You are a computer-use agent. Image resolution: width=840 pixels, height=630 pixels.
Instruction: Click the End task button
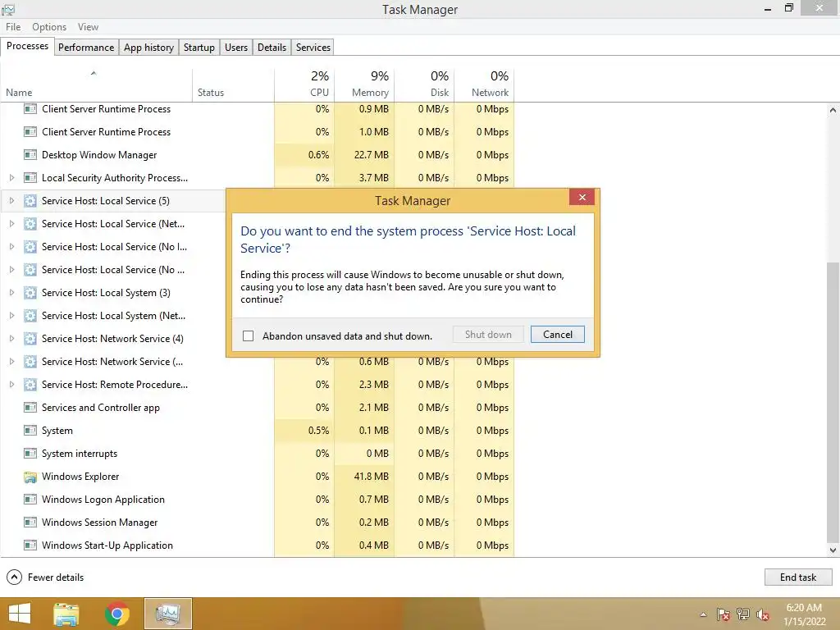(x=798, y=577)
